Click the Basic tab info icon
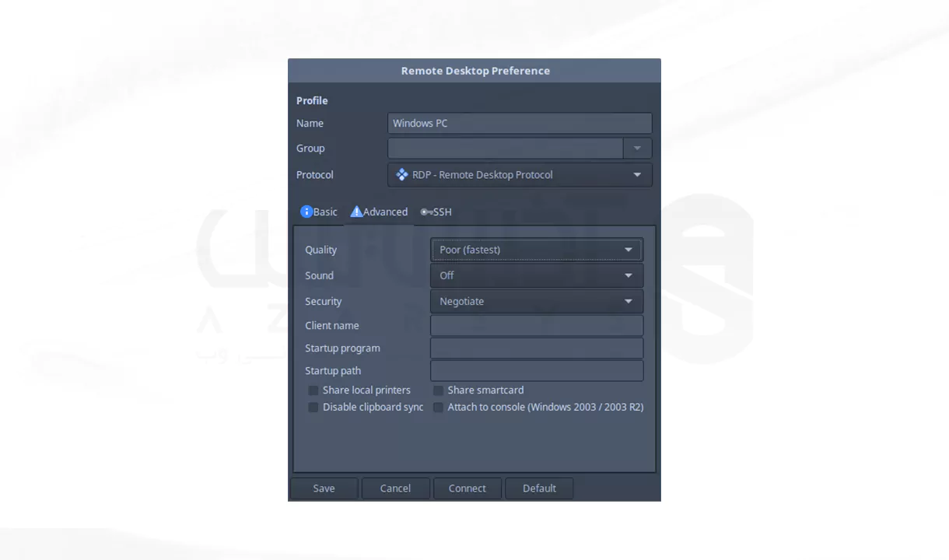949x560 pixels. coord(306,212)
